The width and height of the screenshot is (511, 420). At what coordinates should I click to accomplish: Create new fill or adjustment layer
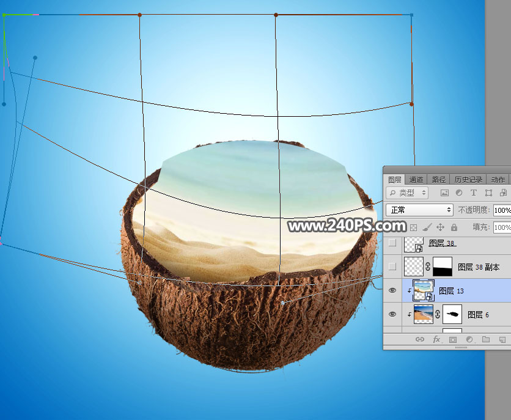pos(469,339)
